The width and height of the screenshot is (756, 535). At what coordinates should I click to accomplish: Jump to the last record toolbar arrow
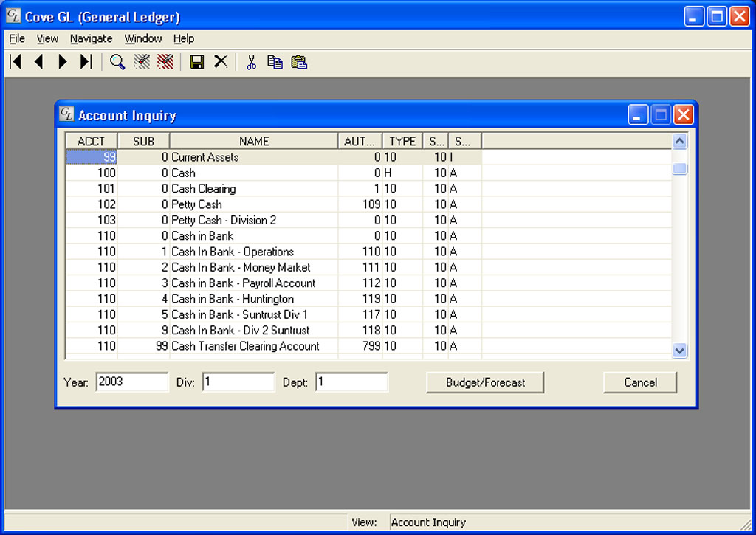coord(86,62)
